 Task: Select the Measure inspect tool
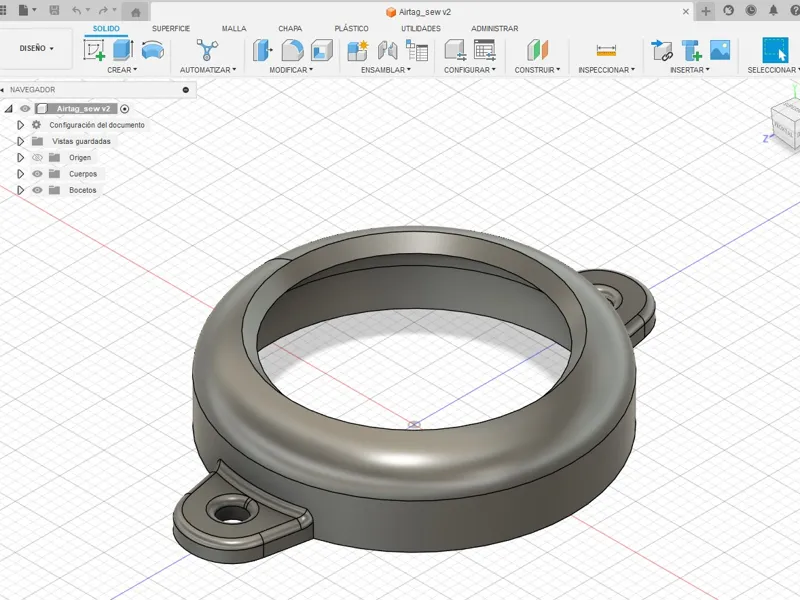tap(606, 50)
